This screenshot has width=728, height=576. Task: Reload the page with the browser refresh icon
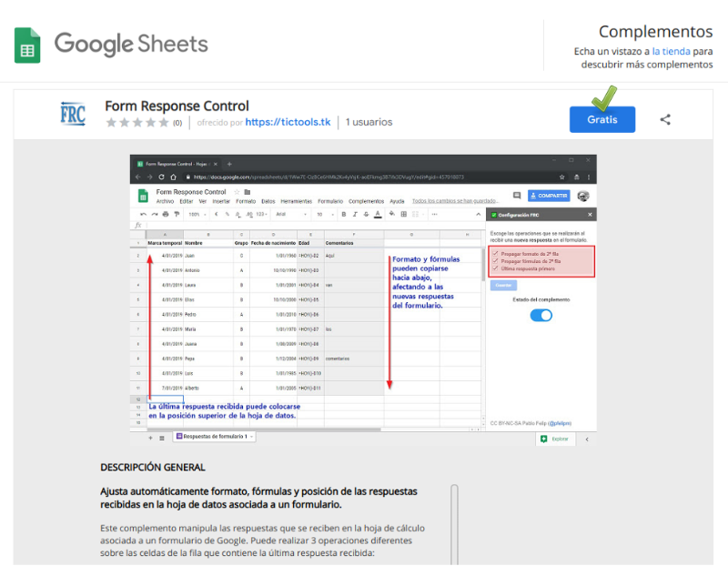point(161,177)
